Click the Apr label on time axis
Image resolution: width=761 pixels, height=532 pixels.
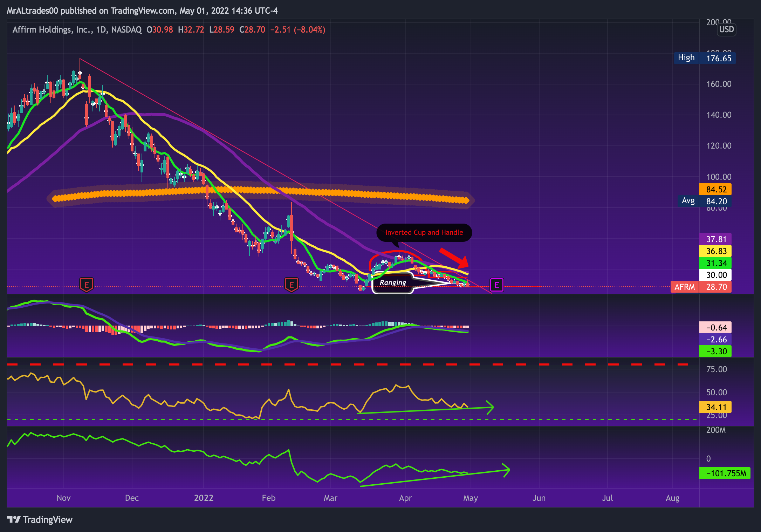pyautogui.click(x=405, y=498)
